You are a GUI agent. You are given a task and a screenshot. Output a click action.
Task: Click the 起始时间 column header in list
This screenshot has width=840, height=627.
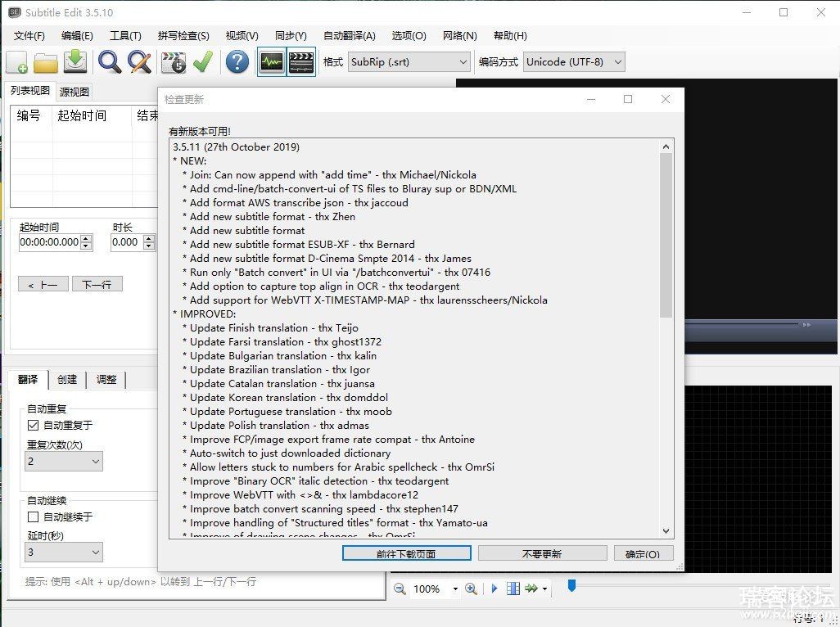[92, 115]
